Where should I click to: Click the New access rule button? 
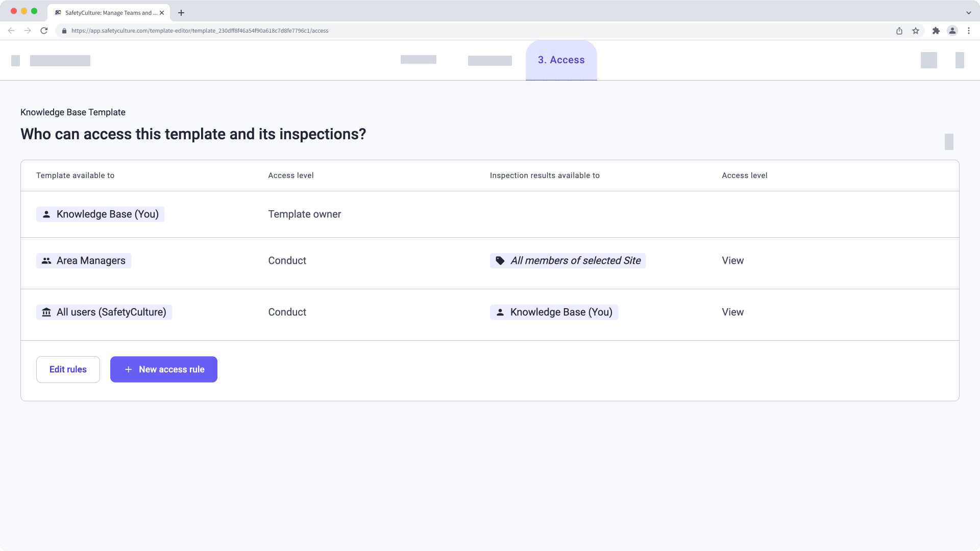point(163,369)
